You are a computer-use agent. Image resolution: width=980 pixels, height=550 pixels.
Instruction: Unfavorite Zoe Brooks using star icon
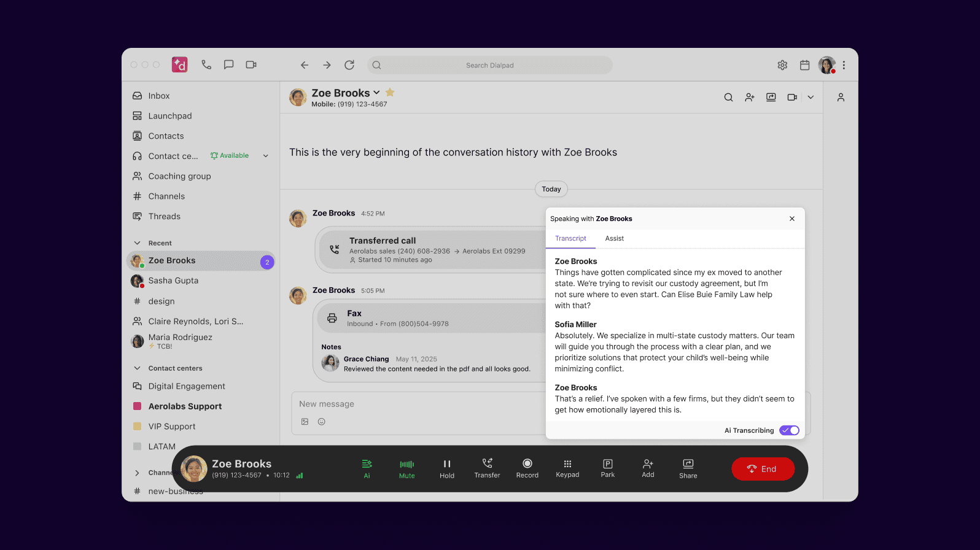pos(390,93)
